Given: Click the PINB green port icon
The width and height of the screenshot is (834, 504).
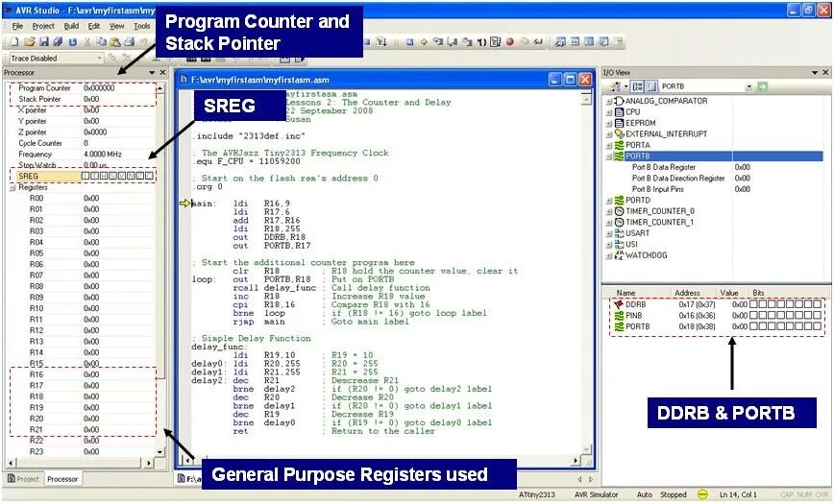Looking at the screenshot, I should pos(619,316).
